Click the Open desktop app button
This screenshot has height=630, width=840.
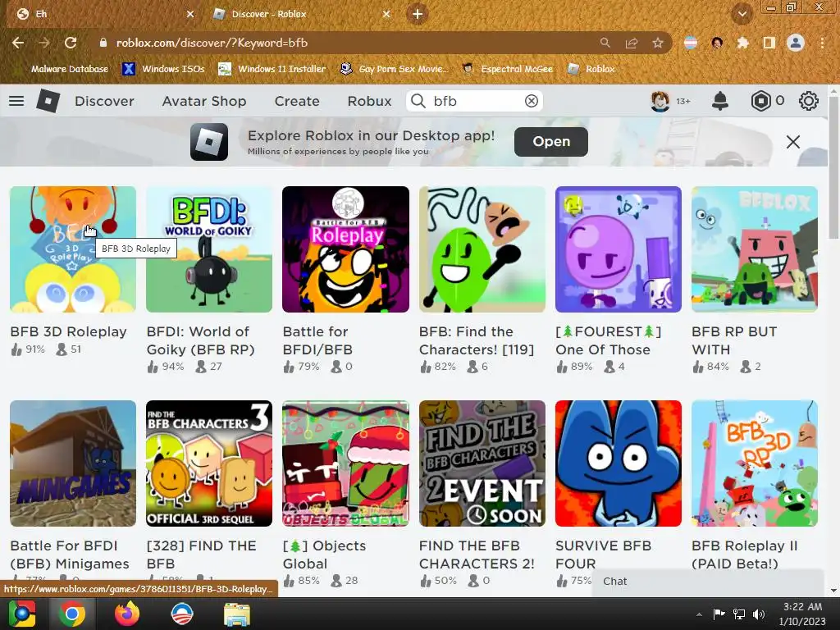(550, 141)
